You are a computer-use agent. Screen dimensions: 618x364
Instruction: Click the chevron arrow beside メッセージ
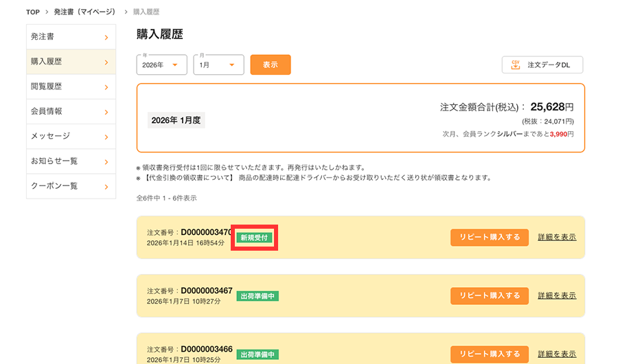pos(106,137)
